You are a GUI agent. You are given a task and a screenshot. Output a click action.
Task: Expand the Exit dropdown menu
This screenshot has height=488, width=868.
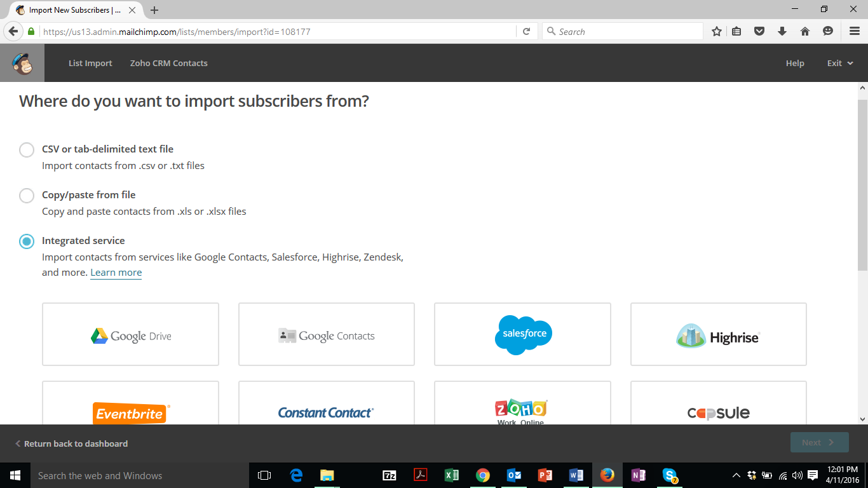[839, 63]
